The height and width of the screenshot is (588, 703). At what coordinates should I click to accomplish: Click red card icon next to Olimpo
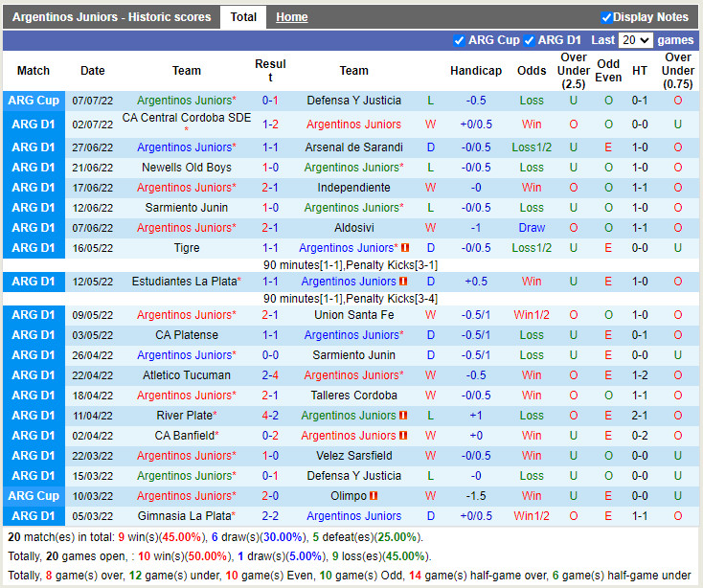374,496
